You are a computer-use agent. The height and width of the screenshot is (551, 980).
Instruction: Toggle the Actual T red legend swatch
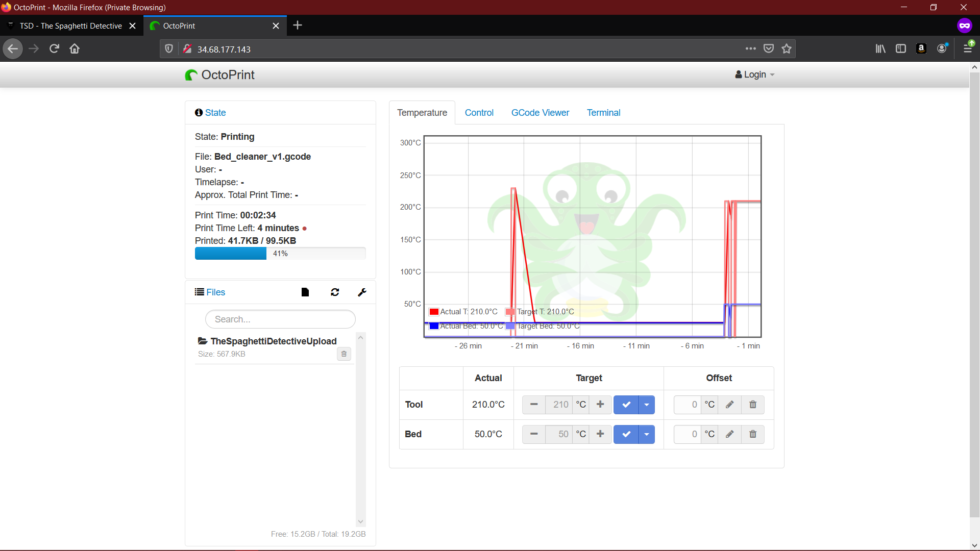click(x=434, y=312)
